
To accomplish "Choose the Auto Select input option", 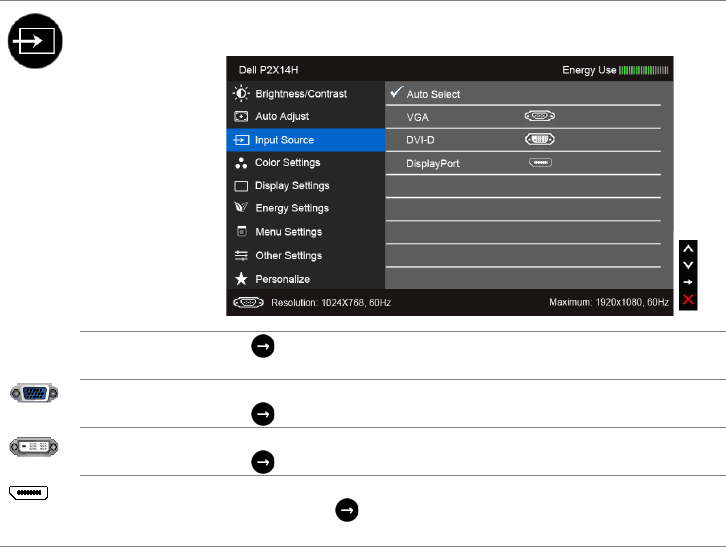I will (523, 94).
